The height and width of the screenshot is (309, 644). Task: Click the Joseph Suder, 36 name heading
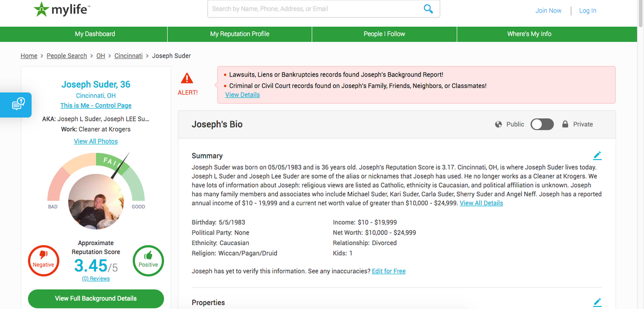(x=96, y=85)
